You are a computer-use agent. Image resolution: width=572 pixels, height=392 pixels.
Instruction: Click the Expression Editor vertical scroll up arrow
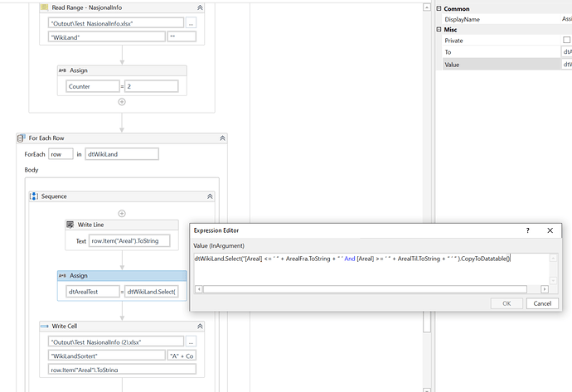(554, 258)
